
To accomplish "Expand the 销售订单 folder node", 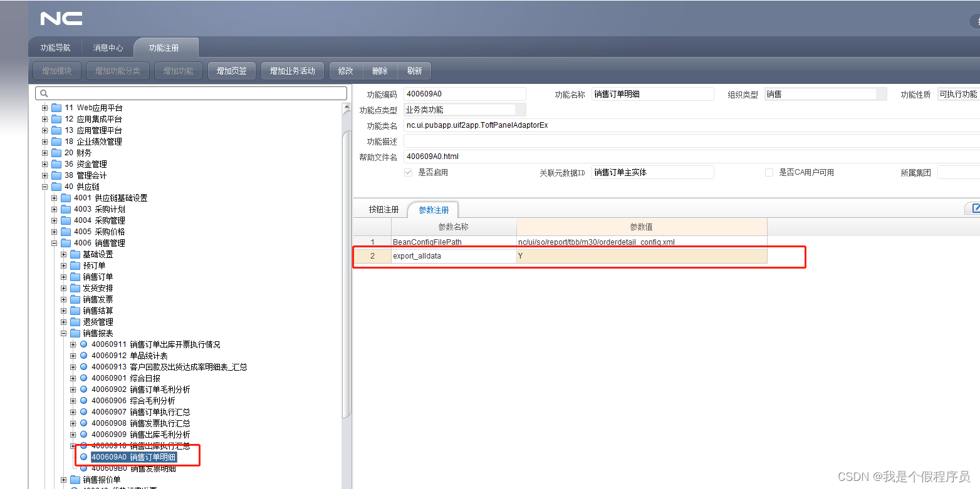I will 63,277.
